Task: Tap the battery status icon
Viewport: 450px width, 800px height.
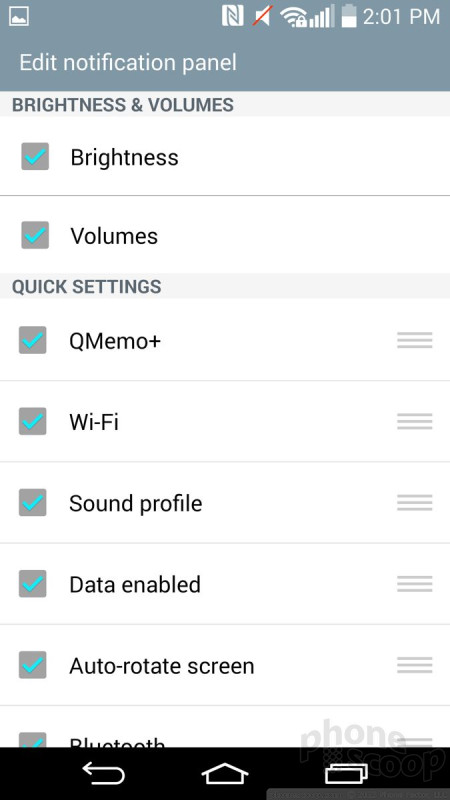Action: pos(349,15)
